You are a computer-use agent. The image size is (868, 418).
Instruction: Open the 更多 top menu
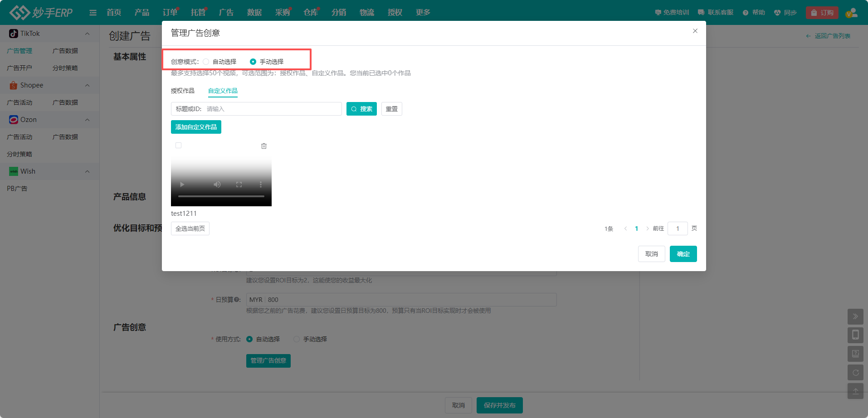(x=423, y=13)
